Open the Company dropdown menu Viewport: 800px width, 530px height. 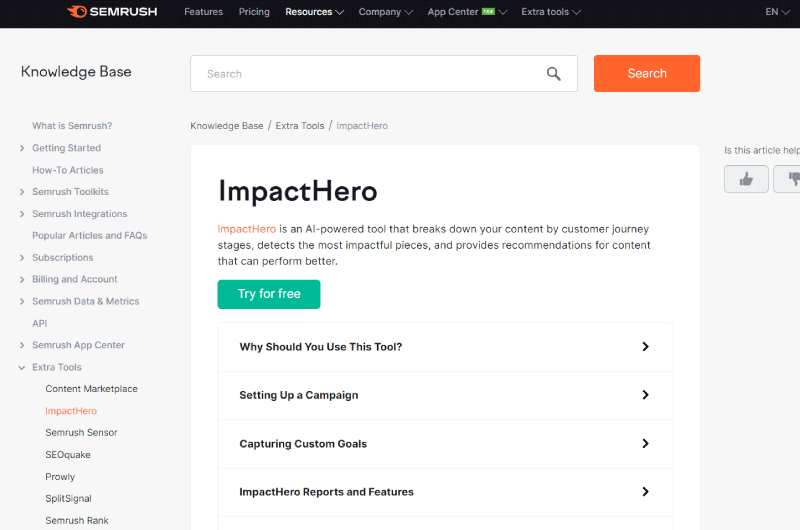385,12
